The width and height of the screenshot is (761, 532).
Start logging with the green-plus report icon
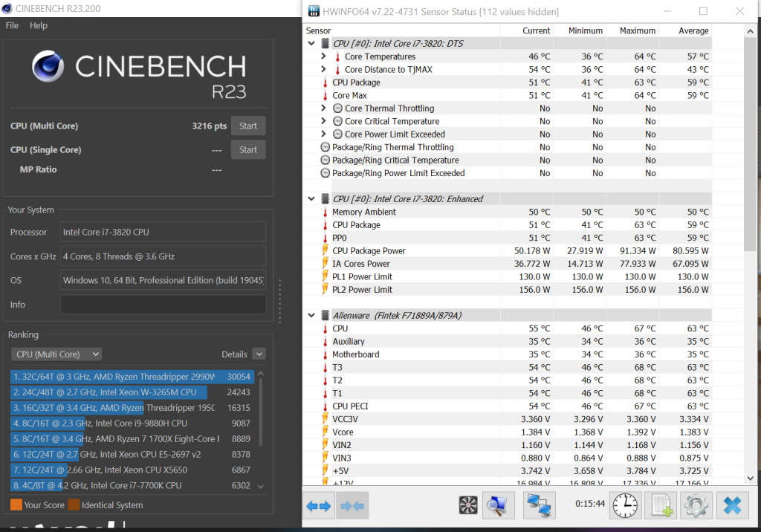[x=662, y=505]
